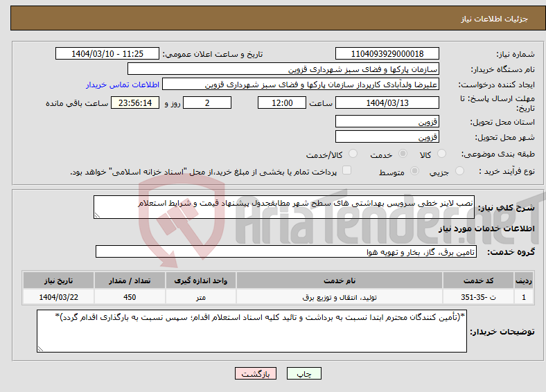Click the buyer organization name field
Viewport: 546px width, 392px height.
tap(283, 69)
